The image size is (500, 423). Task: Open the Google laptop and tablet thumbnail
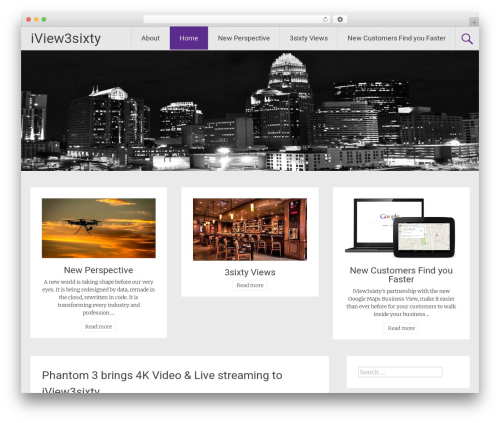pyautogui.click(x=401, y=228)
